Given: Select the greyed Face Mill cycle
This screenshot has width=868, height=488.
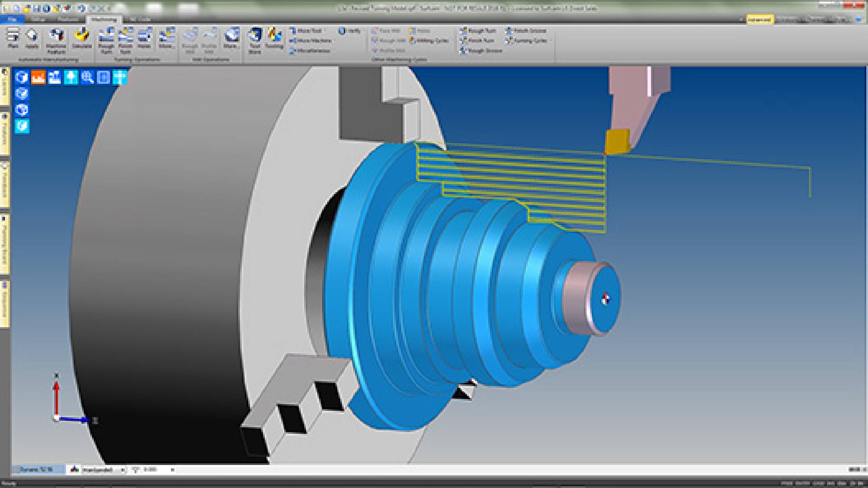Looking at the screenshot, I should [x=386, y=31].
